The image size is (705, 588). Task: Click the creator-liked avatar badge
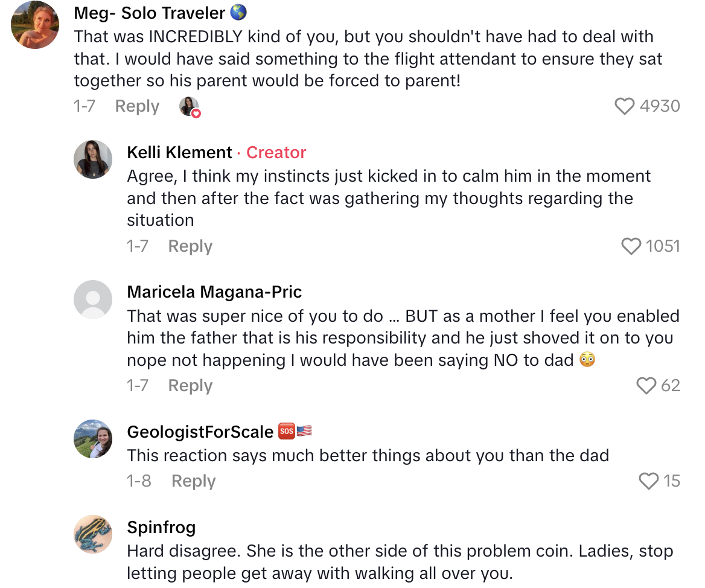(x=190, y=107)
